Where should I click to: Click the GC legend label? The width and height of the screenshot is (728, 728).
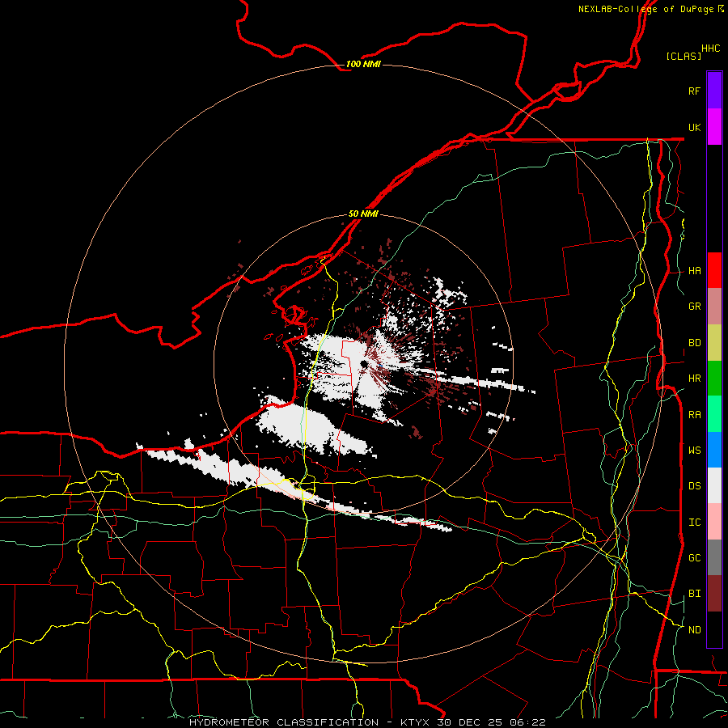694,558
